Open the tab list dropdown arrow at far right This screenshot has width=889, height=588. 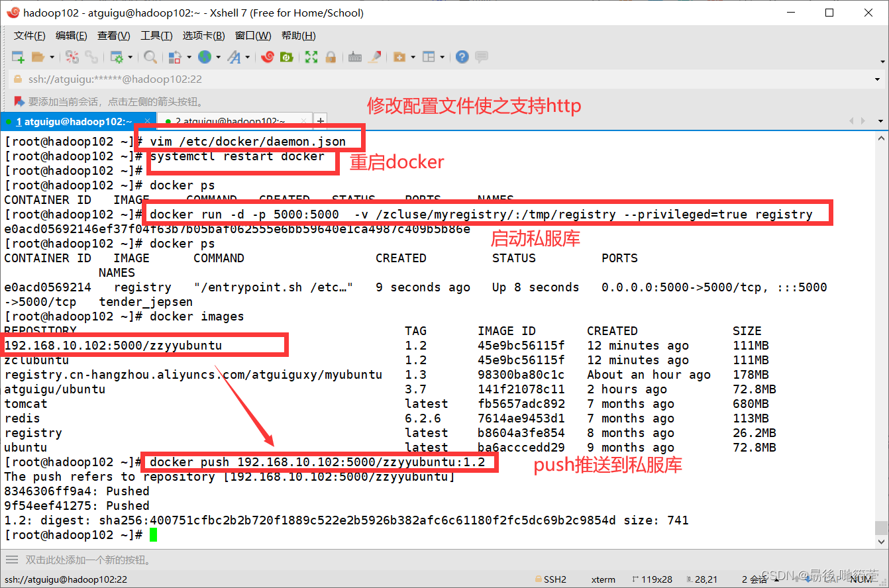[x=880, y=121]
